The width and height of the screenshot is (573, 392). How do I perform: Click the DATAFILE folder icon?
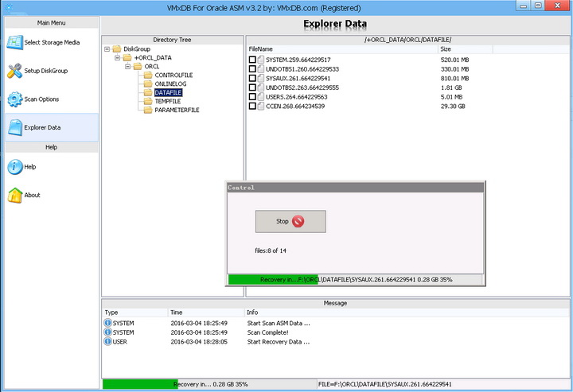pyautogui.click(x=148, y=93)
